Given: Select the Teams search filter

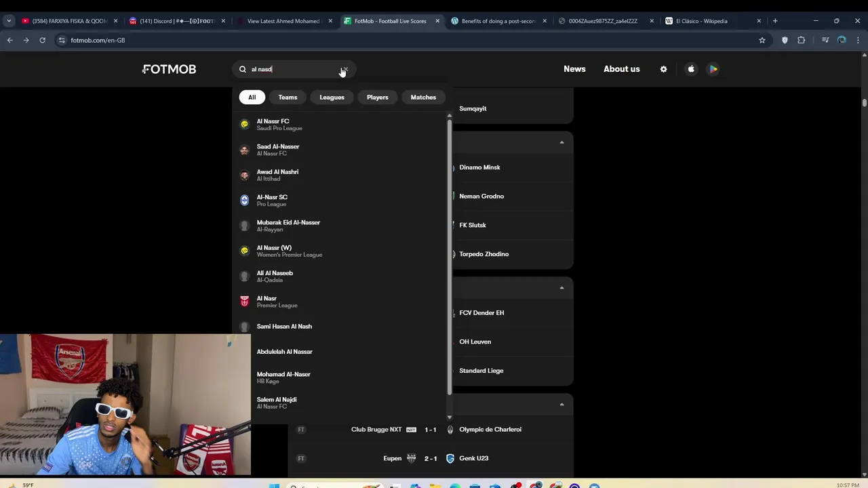Looking at the screenshot, I should click(288, 97).
